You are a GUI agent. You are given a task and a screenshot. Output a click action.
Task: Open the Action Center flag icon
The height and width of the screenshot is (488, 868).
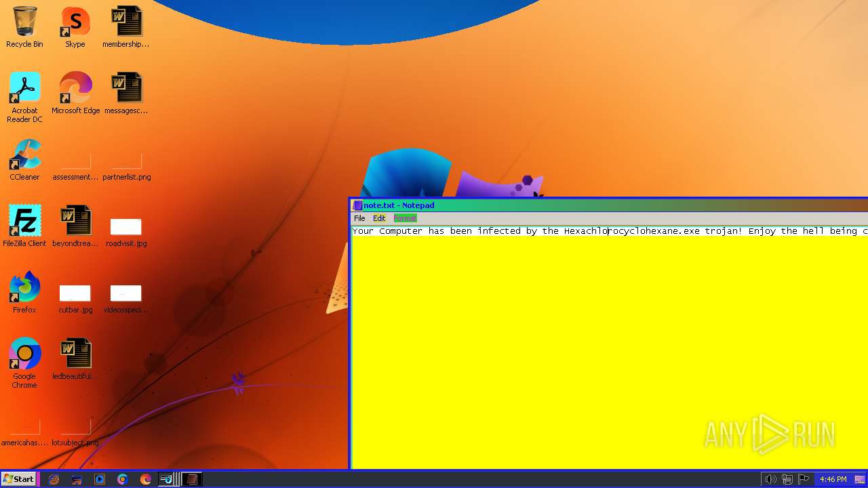(804, 479)
